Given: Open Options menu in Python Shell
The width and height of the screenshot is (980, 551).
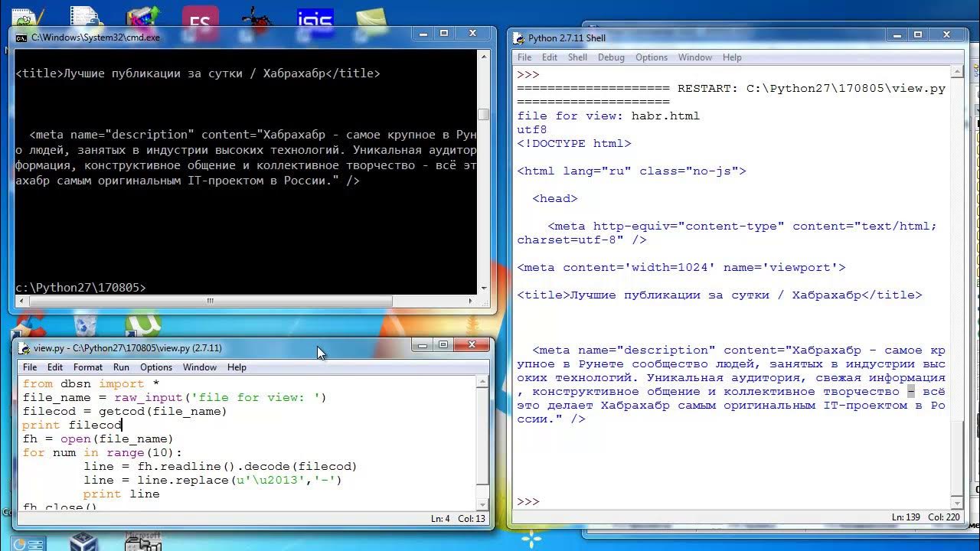Looking at the screenshot, I should (652, 57).
